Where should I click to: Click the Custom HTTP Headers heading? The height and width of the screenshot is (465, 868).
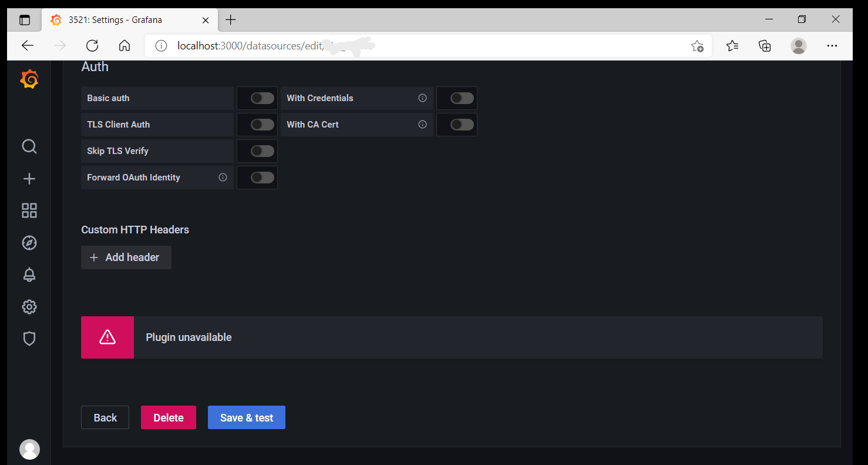point(135,230)
